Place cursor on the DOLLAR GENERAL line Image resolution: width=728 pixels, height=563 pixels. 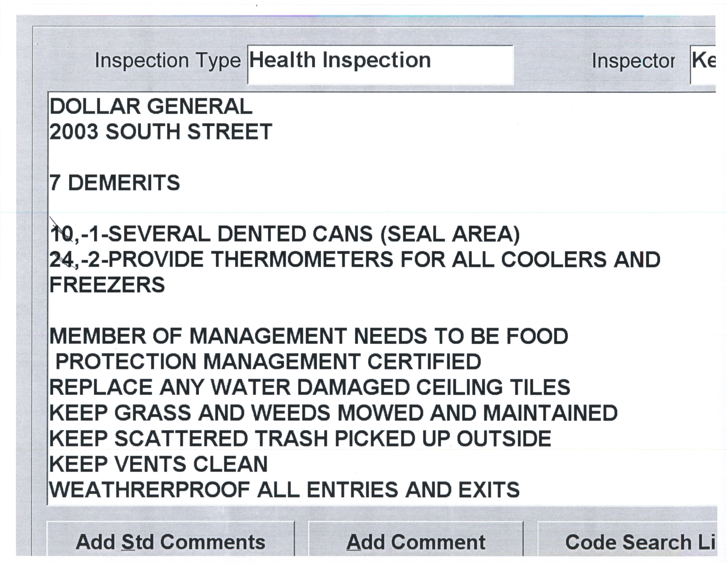(x=151, y=107)
